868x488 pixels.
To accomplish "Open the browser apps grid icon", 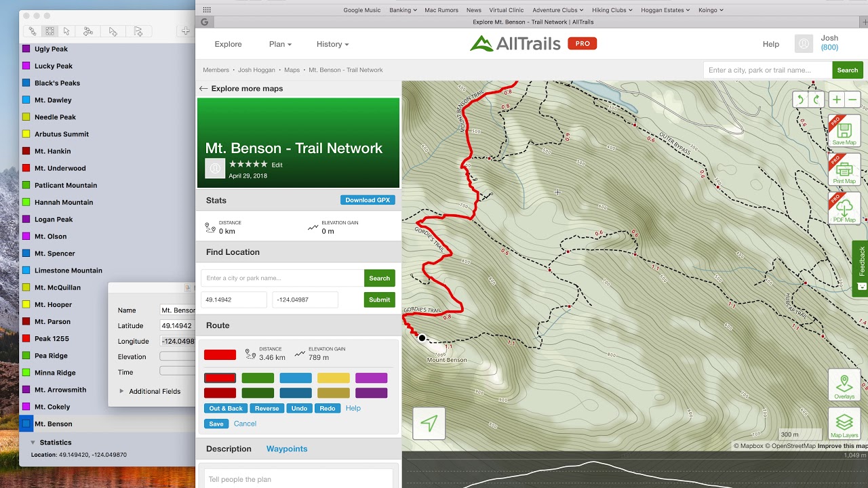I will (x=207, y=10).
